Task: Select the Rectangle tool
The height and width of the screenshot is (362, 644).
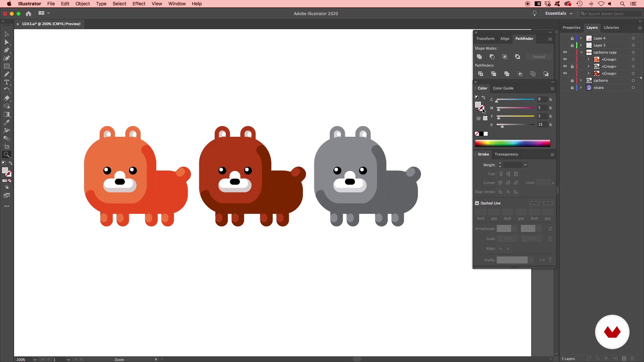Action: tap(6, 66)
